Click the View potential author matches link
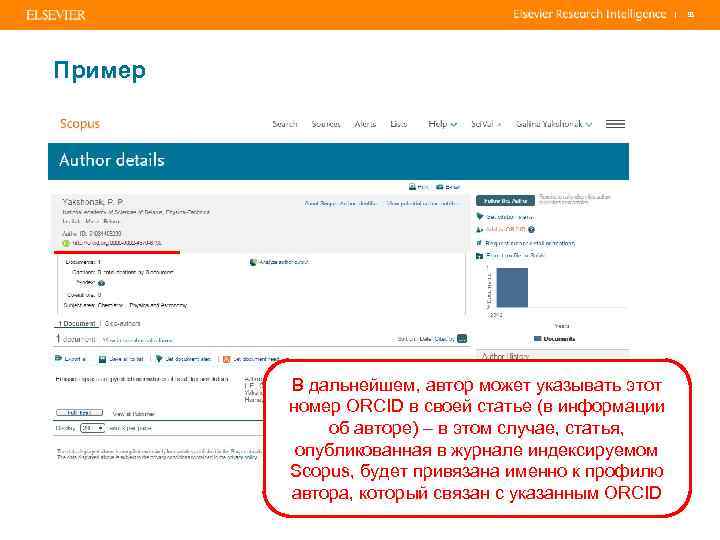Image resolution: width=720 pixels, height=540 pixels. point(422,203)
